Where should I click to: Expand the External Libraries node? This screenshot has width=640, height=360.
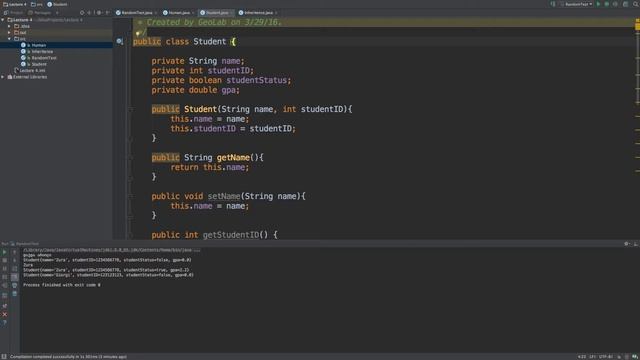coord(3,77)
